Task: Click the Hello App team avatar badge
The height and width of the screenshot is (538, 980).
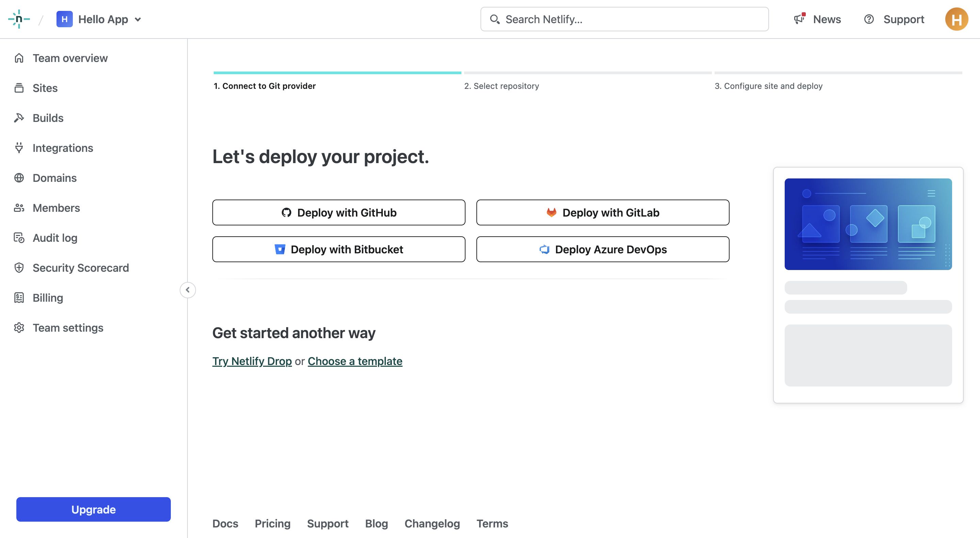Action: pos(64,19)
